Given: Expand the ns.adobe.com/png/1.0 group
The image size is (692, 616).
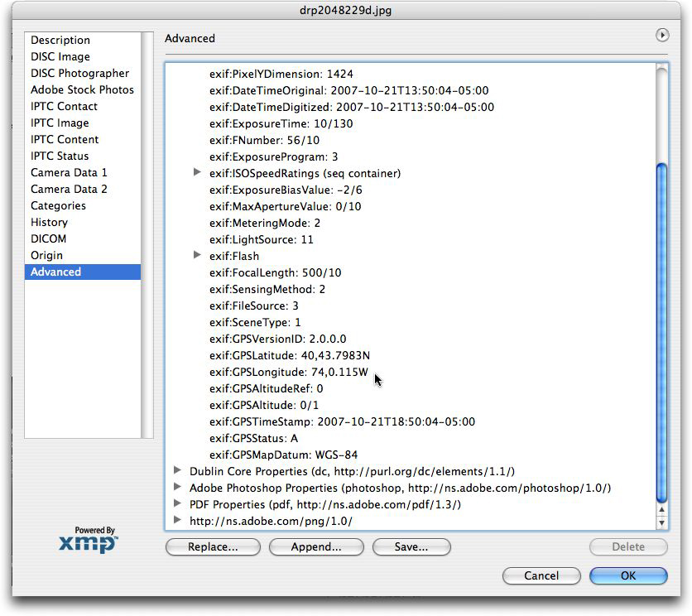Looking at the screenshot, I should tap(177, 520).
